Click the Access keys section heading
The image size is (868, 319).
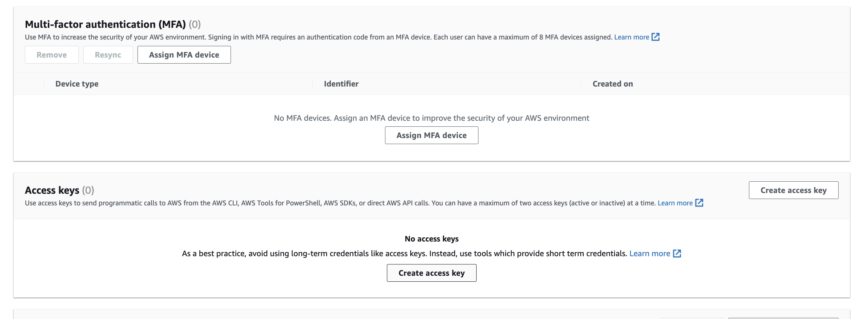click(x=52, y=190)
